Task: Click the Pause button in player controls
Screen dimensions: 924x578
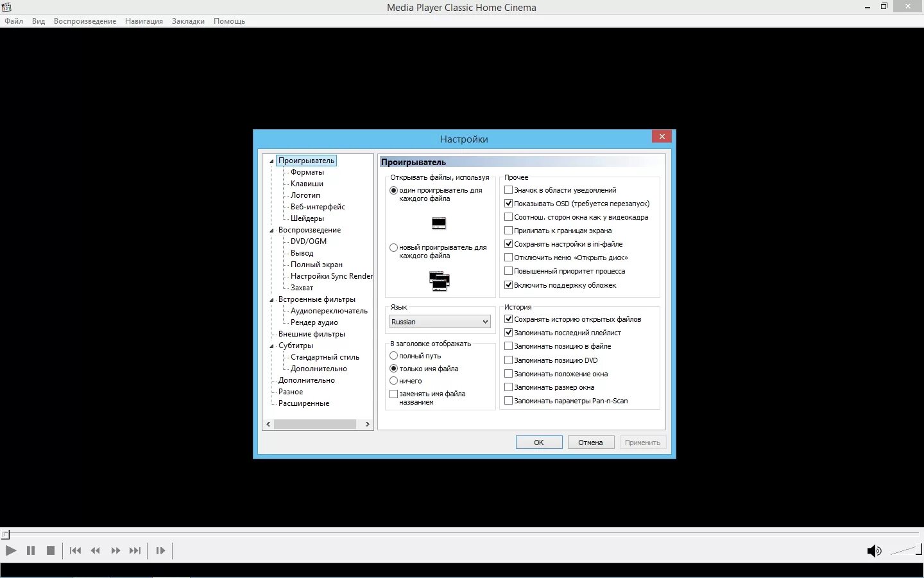Action: [x=31, y=550]
